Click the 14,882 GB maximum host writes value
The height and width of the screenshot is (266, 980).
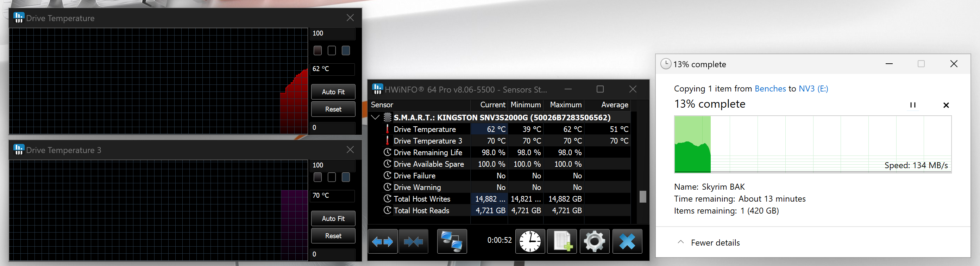coord(565,199)
